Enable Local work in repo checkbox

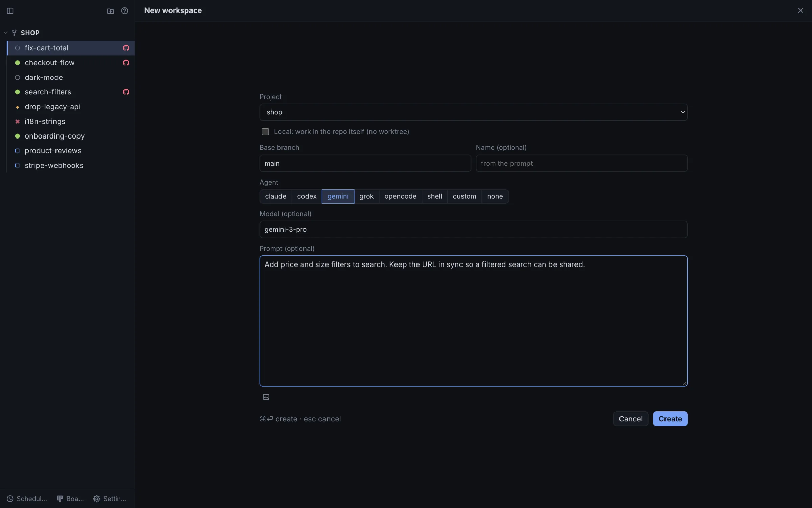click(x=265, y=132)
